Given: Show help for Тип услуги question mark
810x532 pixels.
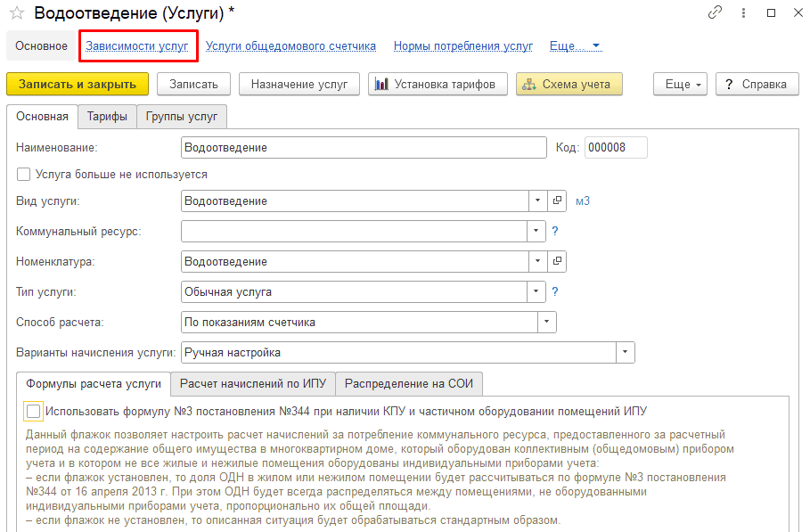Looking at the screenshot, I should pos(555,291).
